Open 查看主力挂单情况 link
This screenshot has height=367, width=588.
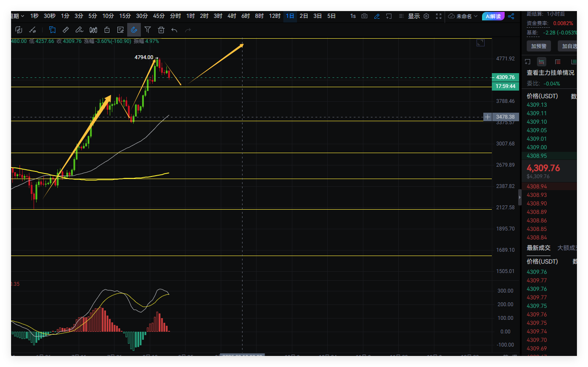point(551,73)
